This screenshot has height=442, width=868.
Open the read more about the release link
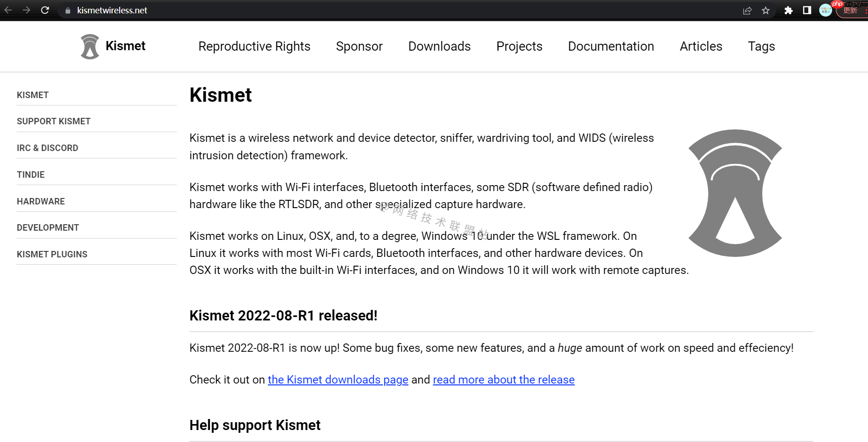(503, 380)
